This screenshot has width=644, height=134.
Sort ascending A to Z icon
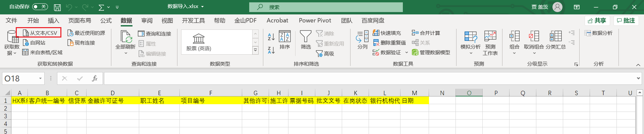pos(271,37)
